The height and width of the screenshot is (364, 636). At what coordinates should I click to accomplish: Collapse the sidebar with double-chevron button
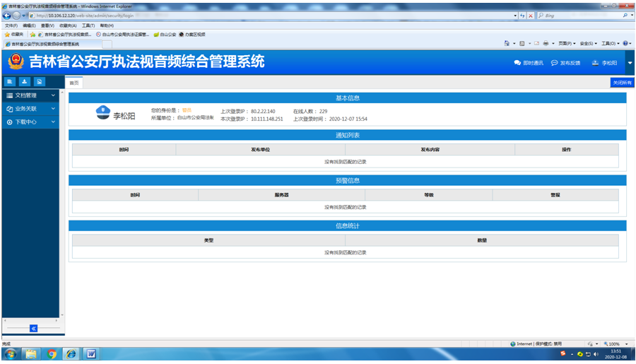coord(34,328)
